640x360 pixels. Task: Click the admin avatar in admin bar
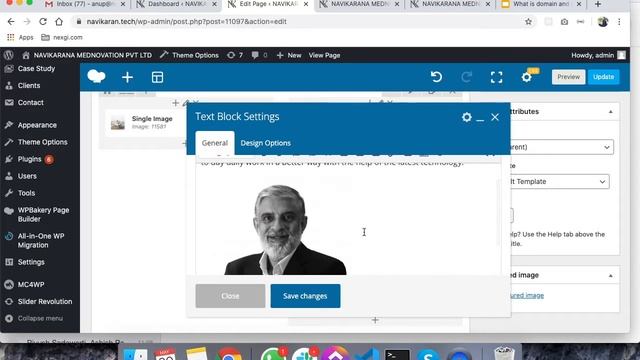621,55
